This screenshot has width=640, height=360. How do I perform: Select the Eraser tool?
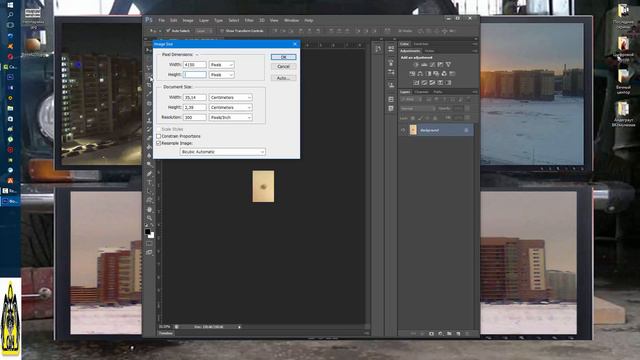point(149,138)
